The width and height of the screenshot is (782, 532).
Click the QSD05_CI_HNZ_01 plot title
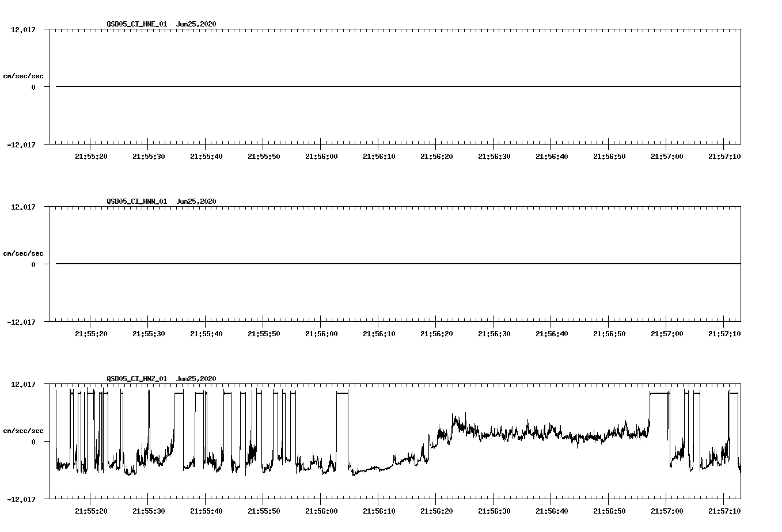tap(137, 379)
